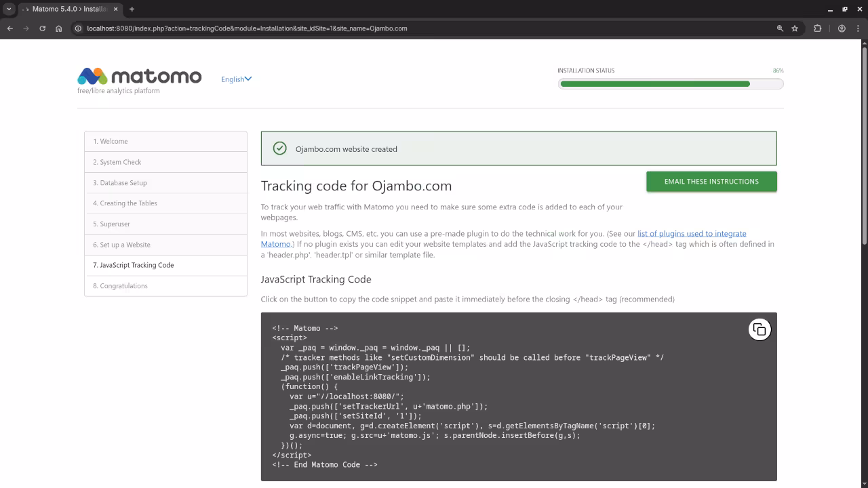Open the extensions puzzle icon
Screen dimensions: 868x488
817,28
